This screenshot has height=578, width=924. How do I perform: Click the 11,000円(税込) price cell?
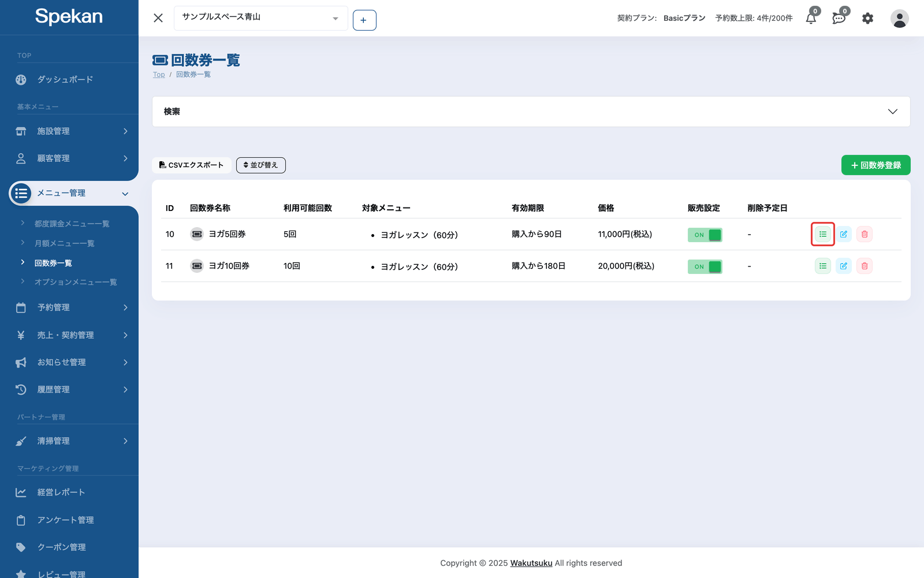(x=625, y=234)
